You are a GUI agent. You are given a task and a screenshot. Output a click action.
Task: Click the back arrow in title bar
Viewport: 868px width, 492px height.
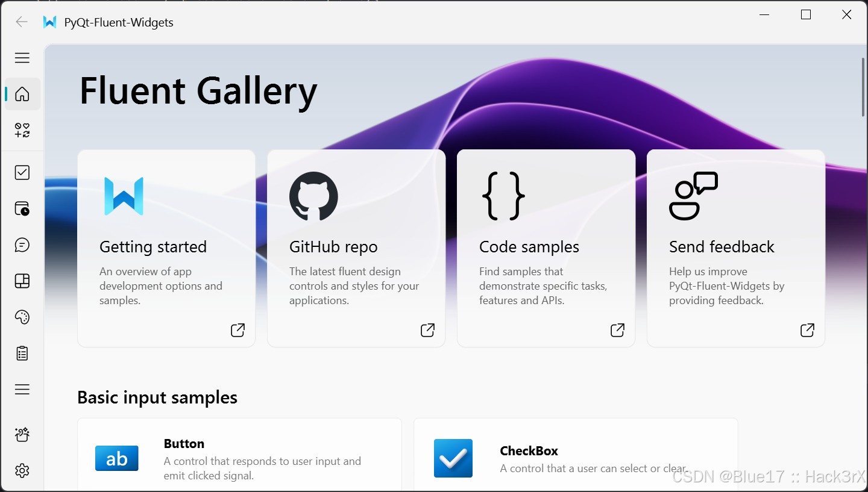tap(22, 22)
